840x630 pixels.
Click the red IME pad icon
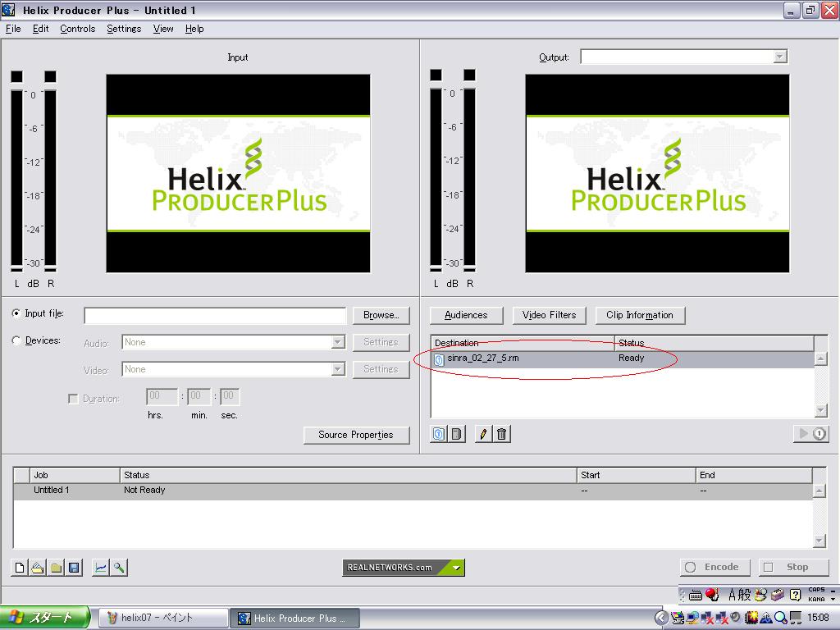coord(712,594)
